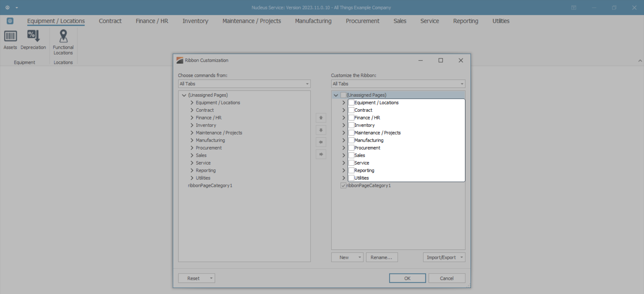Maximize the Ribbon Customization dialog
The width and height of the screenshot is (644, 294).
(441, 60)
